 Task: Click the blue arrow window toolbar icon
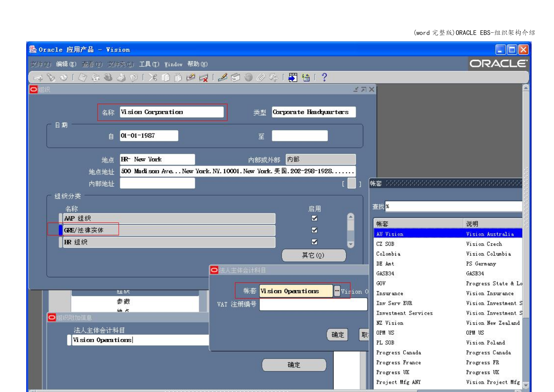pyautogui.click(x=293, y=77)
